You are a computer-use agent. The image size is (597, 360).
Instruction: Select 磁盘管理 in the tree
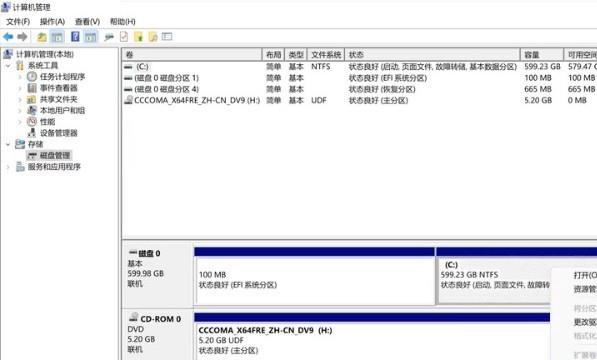[x=55, y=155]
